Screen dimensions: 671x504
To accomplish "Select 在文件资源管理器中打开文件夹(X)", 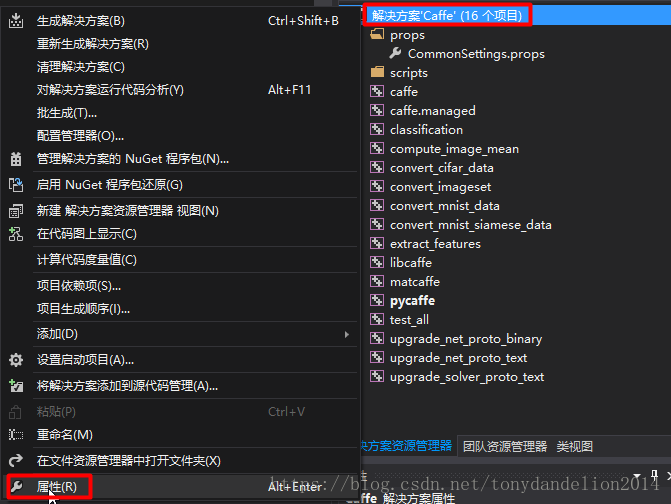I will click(129, 460).
